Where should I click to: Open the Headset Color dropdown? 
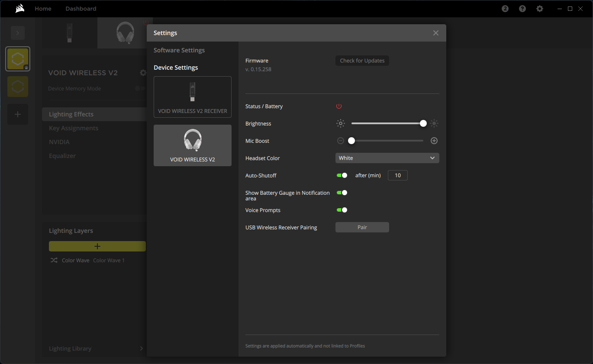(387, 158)
